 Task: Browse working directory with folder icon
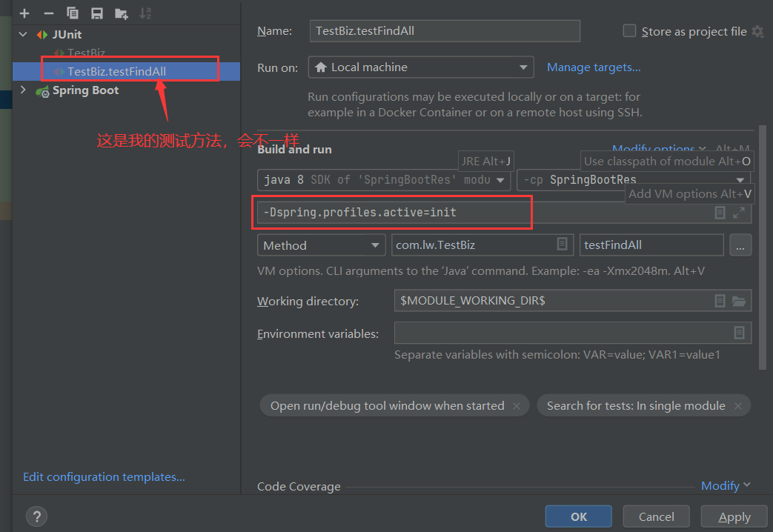(738, 301)
